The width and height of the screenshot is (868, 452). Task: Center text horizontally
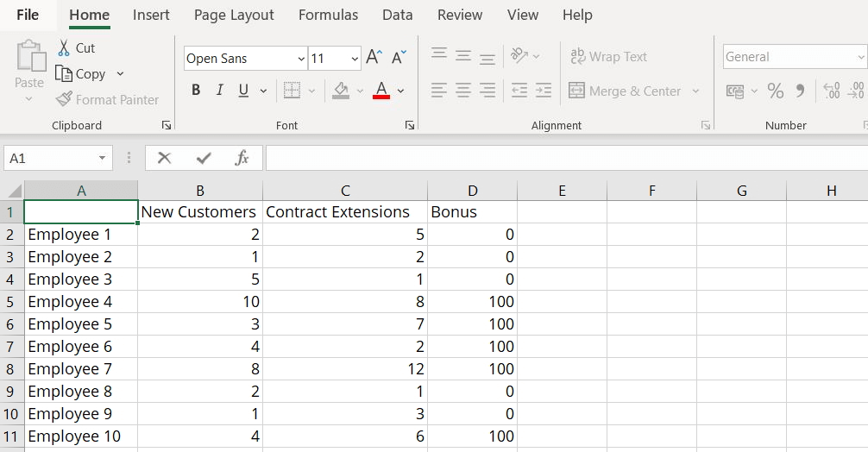click(x=463, y=91)
